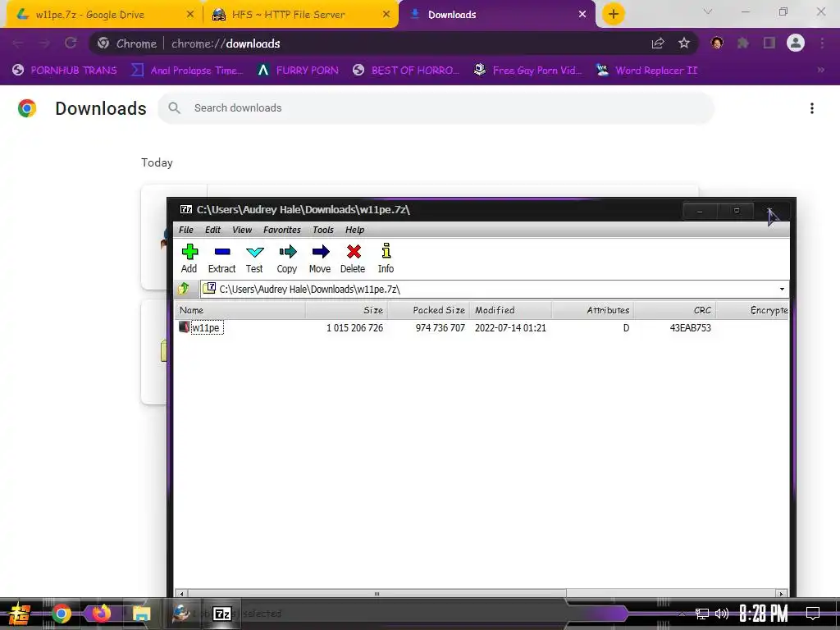The image size is (840, 630).
Task: Open File Explorer from the taskbar
Action: [x=141, y=614]
